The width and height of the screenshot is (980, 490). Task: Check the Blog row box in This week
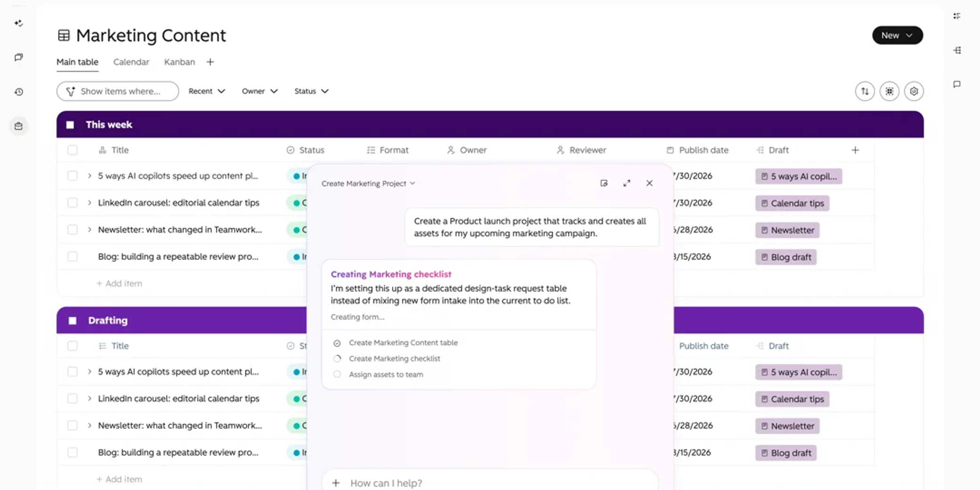pos(72,257)
